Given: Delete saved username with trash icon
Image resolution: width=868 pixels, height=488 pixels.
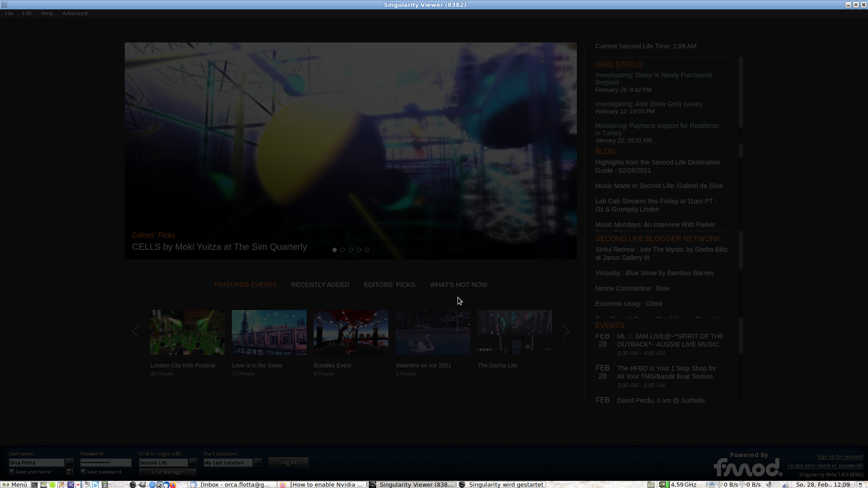Looking at the screenshot, I should 70,471.
